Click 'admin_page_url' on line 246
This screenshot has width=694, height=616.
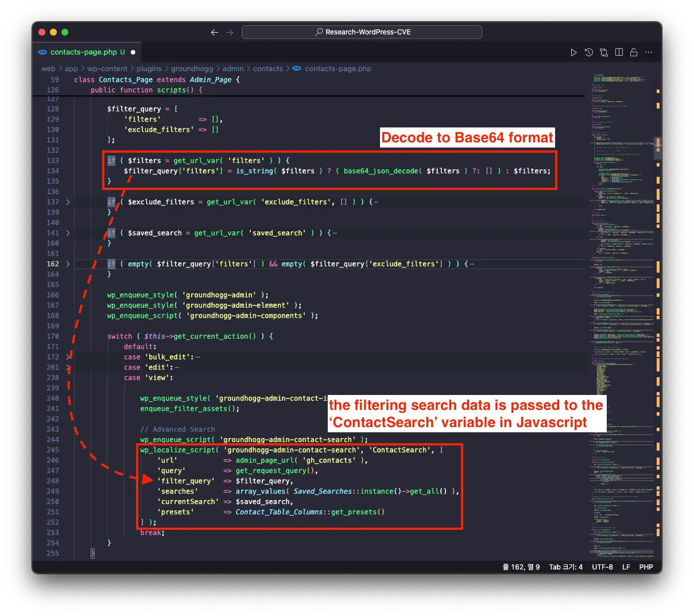pos(265,460)
